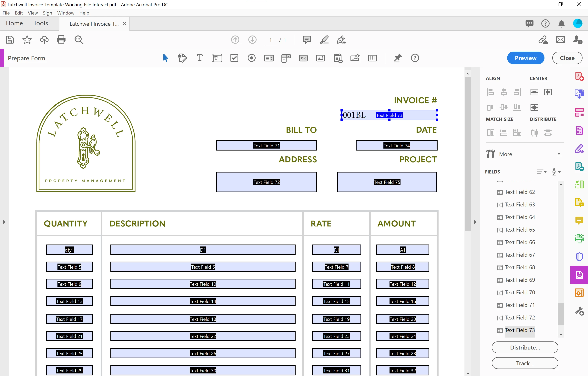
Task: Select the Add Radio Button tool
Action: tap(251, 58)
